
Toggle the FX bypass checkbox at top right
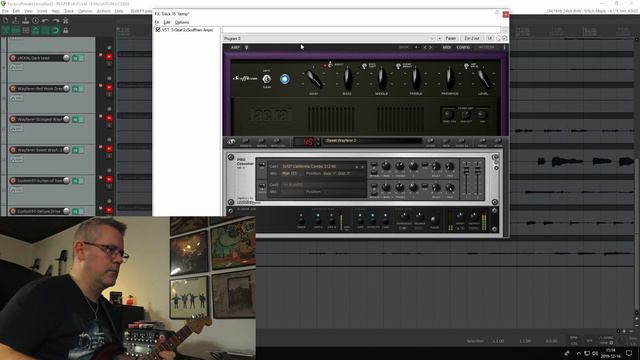pos(505,38)
